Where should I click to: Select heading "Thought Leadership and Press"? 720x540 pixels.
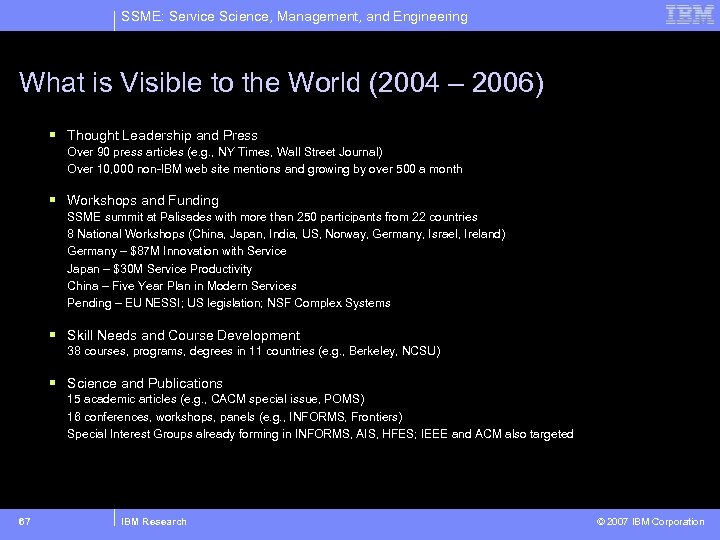(162, 135)
